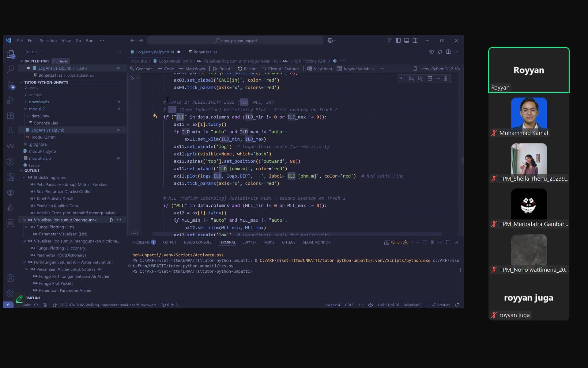588x368 pixels.
Task: Maximize the terminal panel size
Action: [448, 242]
